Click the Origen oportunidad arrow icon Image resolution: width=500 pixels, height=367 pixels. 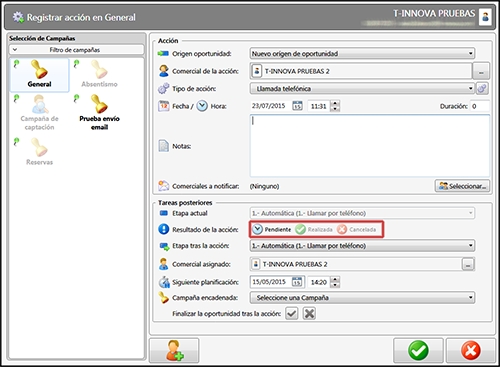click(163, 53)
